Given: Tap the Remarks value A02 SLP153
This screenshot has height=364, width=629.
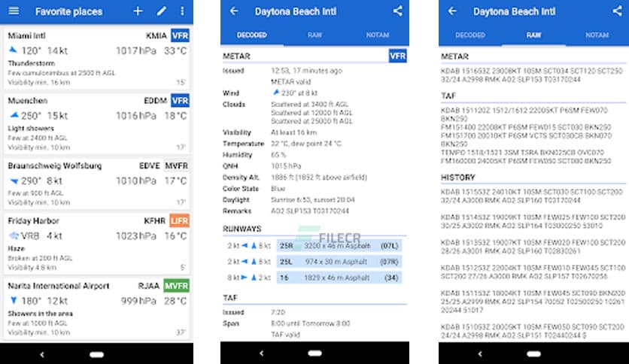Looking at the screenshot, I should [x=310, y=211].
